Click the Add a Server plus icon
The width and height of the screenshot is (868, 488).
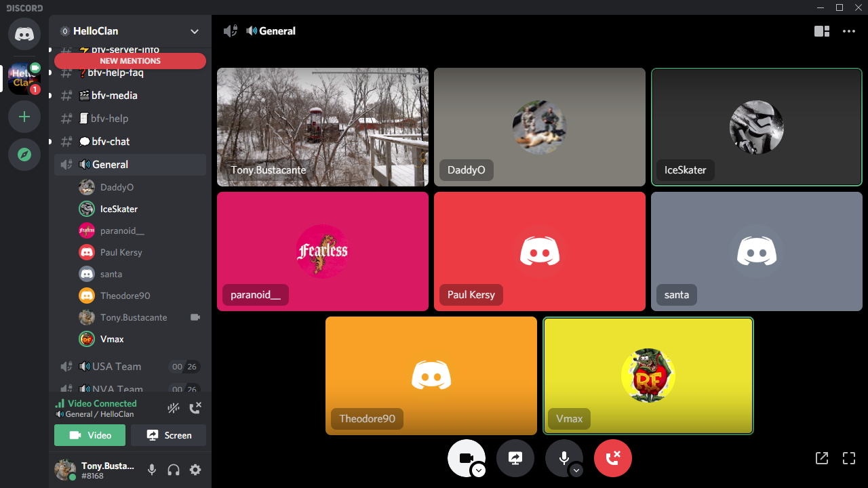24,117
